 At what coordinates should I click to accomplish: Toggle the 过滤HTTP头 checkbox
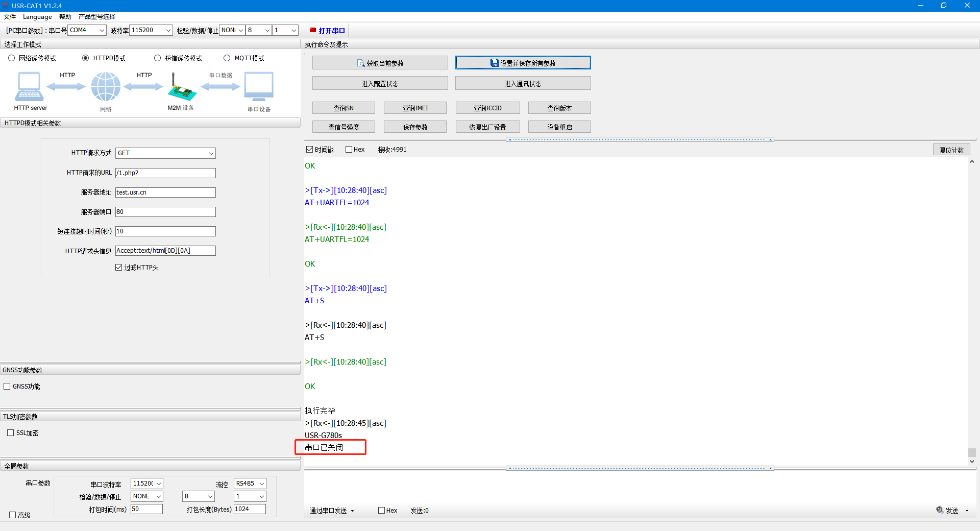tap(119, 268)
